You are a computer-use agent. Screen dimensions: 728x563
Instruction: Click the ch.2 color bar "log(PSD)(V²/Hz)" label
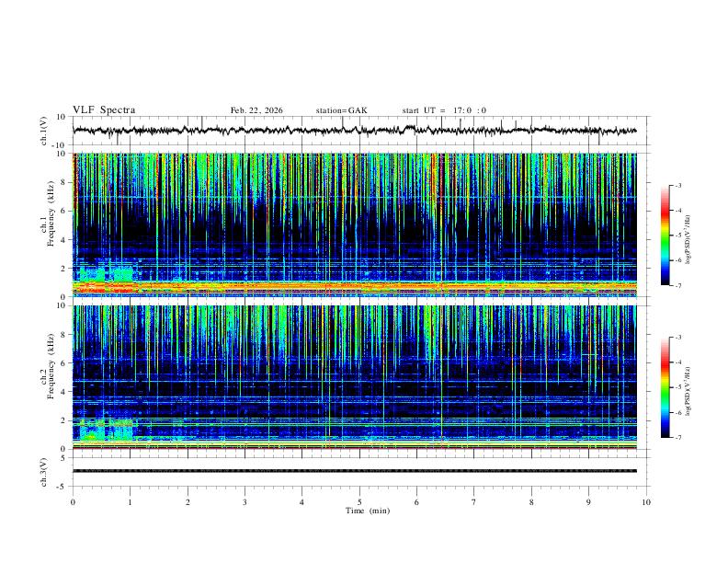(x=688, y=391)
